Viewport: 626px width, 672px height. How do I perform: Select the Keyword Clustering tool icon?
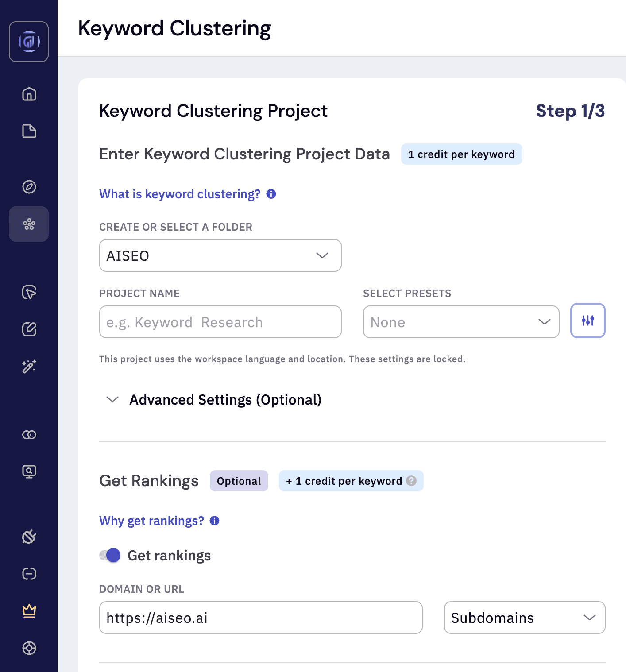pos(29,224)
